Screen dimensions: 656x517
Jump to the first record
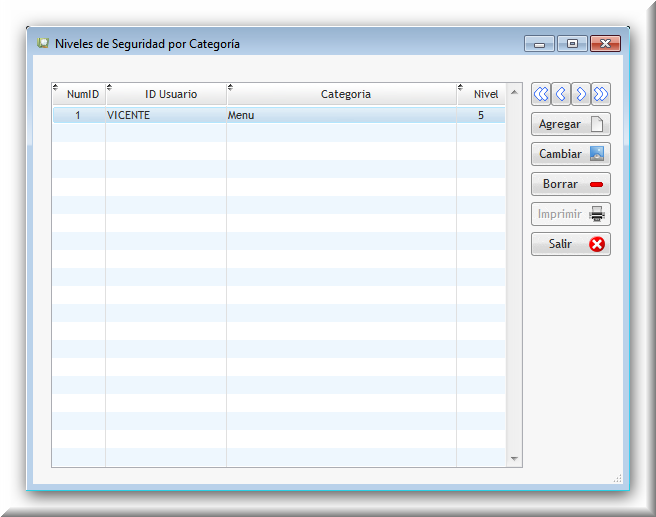point(541,94)
